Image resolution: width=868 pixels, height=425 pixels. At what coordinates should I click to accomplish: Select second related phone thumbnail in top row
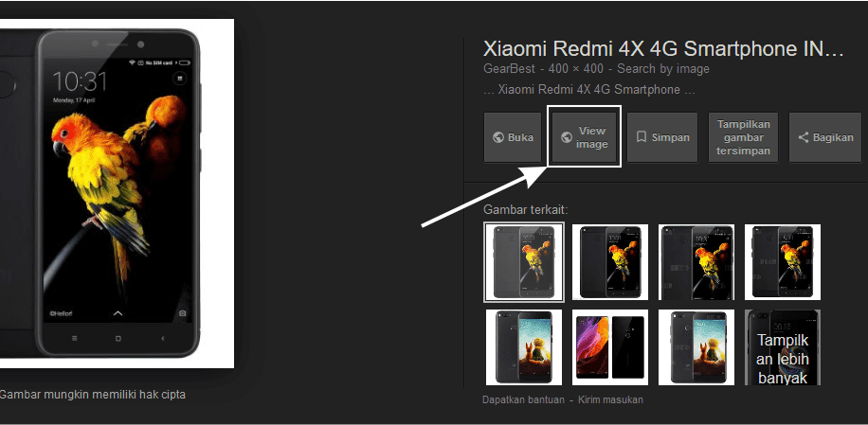(x=610, y=262)
